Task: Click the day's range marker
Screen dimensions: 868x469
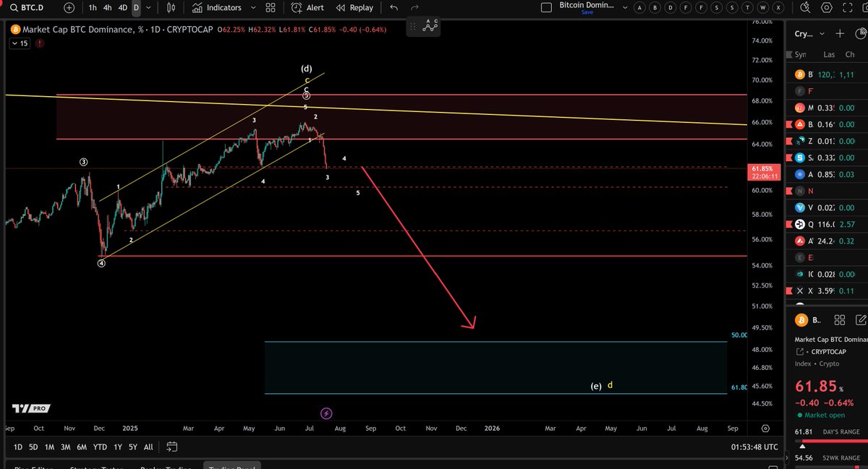Action: click(x=801, y=446)
